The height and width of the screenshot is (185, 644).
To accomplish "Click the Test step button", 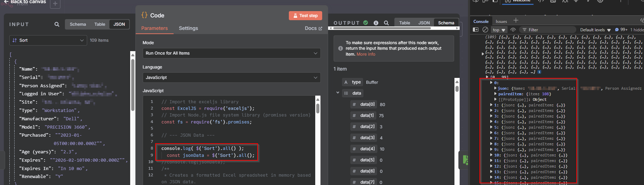I will tap(306, 16).
